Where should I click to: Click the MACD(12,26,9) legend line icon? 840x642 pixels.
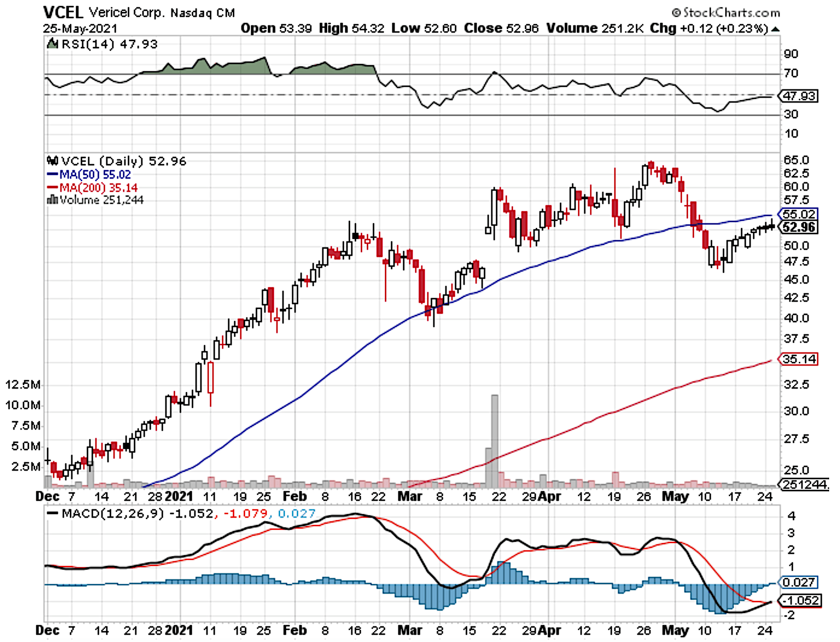53,513
